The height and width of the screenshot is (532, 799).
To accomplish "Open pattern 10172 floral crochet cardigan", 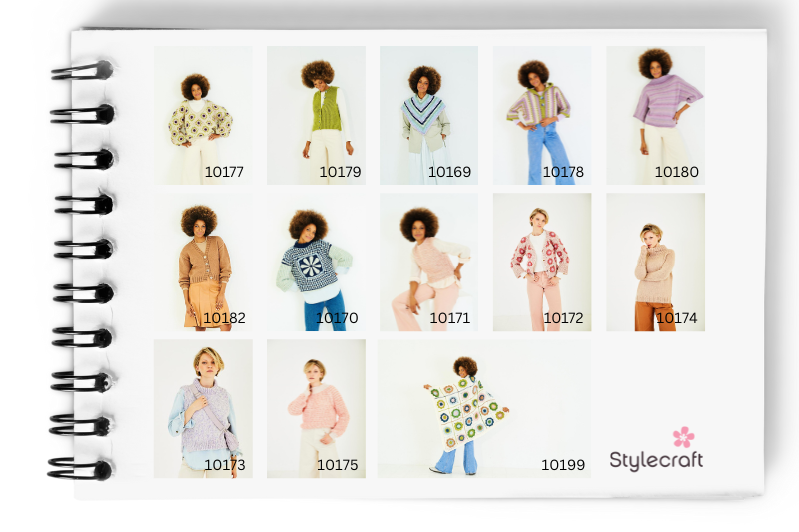I will (542, 262).
